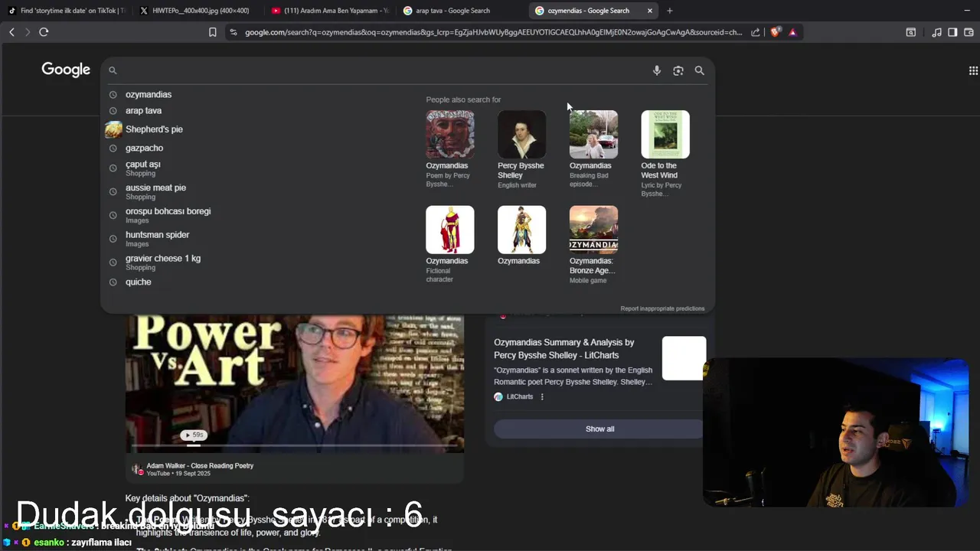Share this page link icon
Screen dimensions: 980x551
(756, 32)
